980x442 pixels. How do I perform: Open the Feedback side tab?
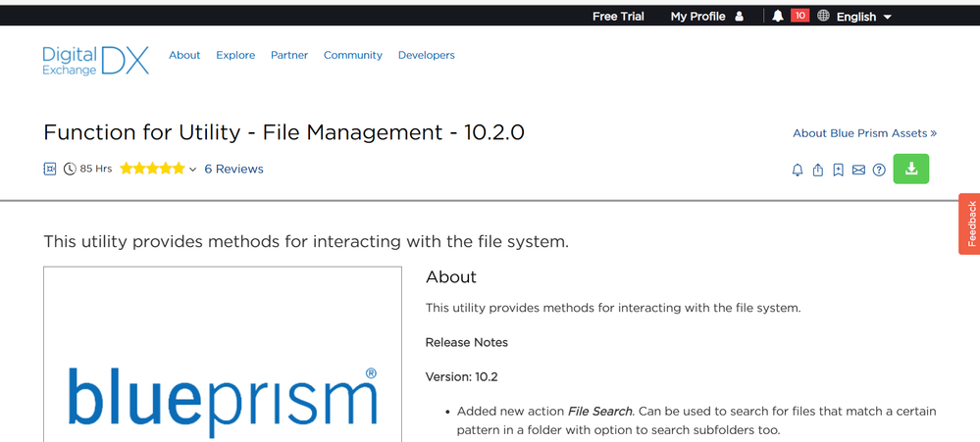969,223
